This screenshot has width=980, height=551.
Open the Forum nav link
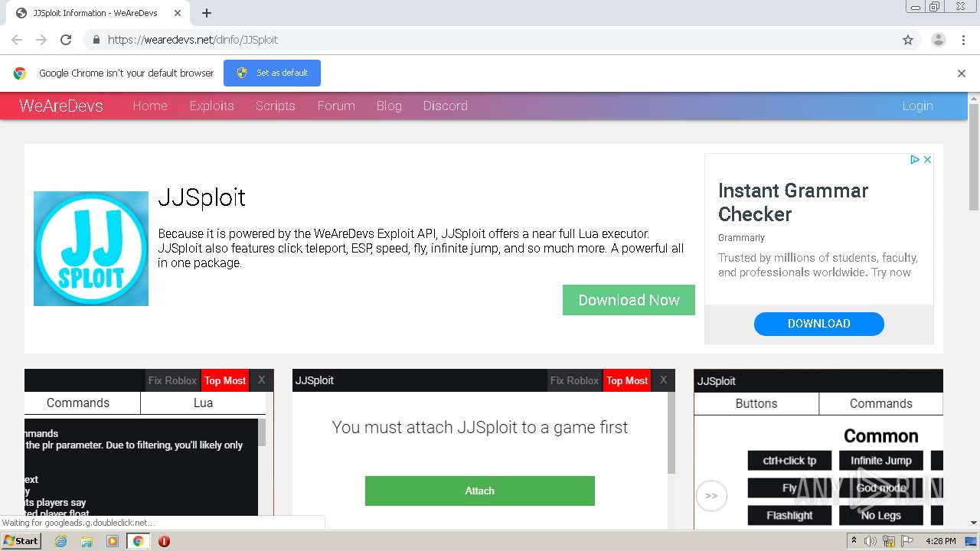336,106
